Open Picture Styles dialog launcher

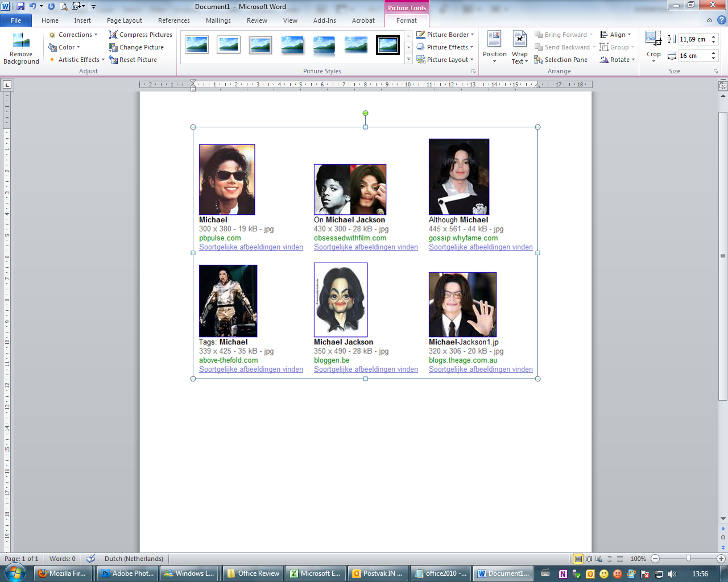pos(473,72)
